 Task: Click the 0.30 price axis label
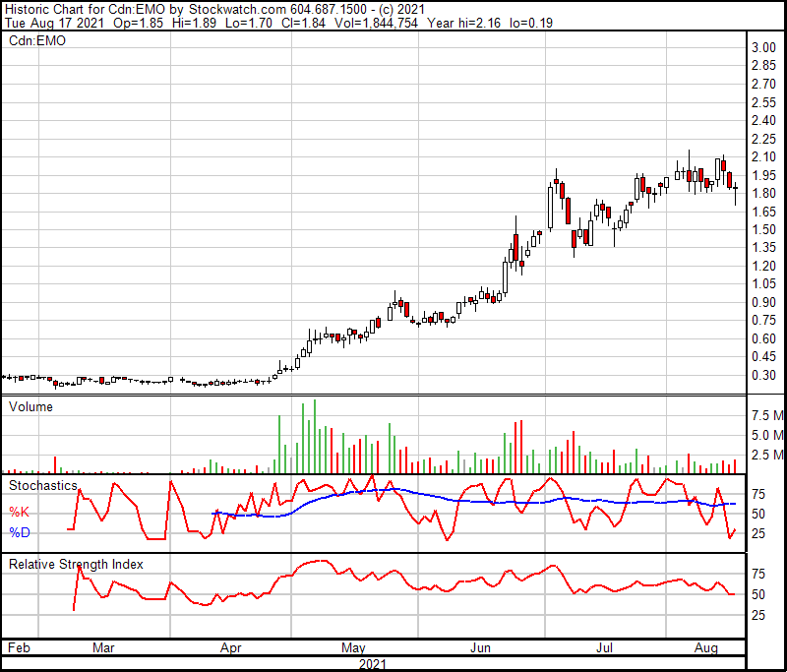pos(763,375)
